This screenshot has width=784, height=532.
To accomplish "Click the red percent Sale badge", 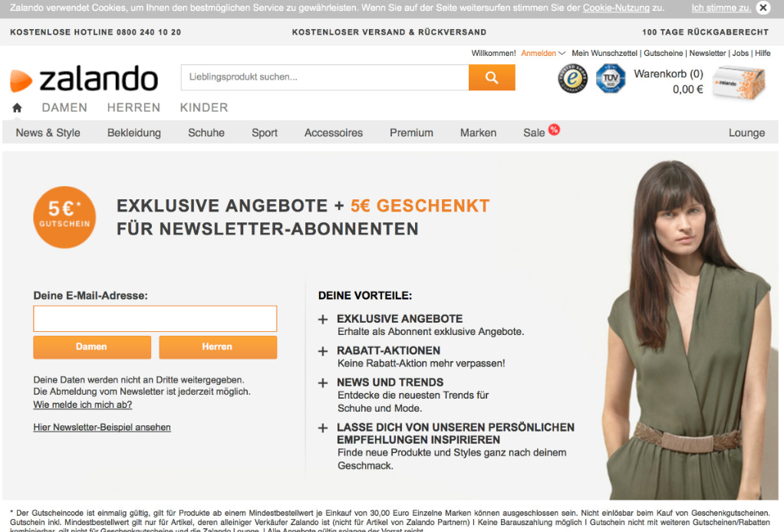I will 554,130.
